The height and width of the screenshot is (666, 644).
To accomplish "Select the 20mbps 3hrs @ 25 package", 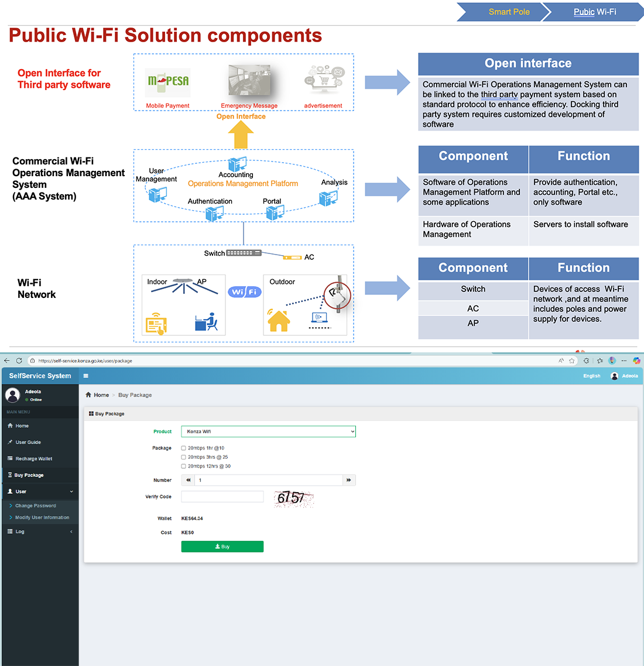I will click(x=184, y=457).
